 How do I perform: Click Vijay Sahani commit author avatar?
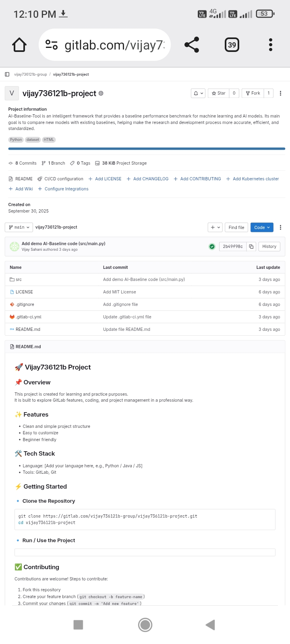14,247
